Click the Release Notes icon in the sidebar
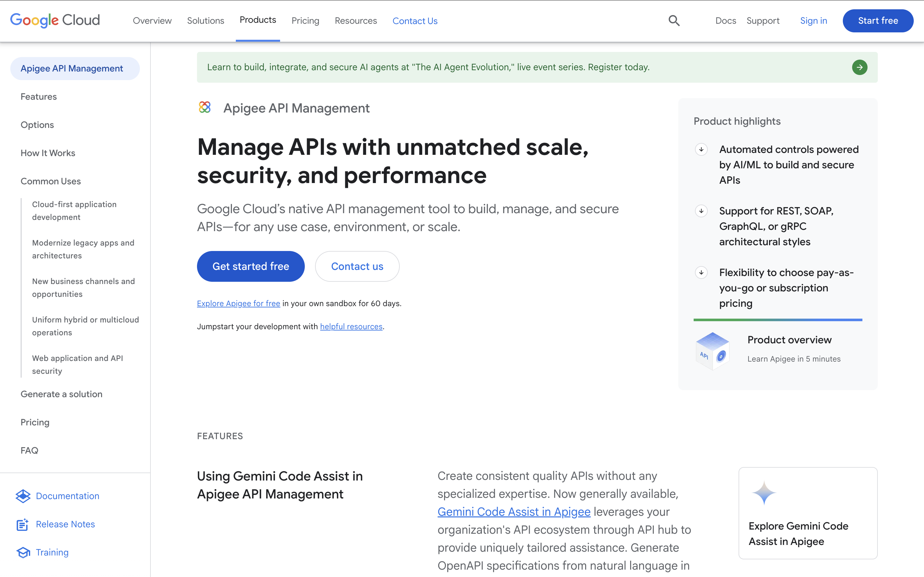 click(x=23, y=524)
